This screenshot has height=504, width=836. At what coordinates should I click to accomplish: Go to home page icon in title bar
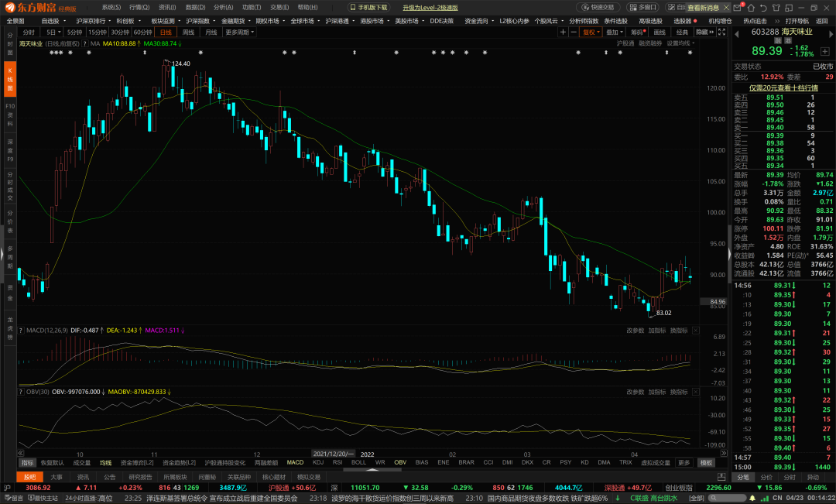tap(751, 8)
